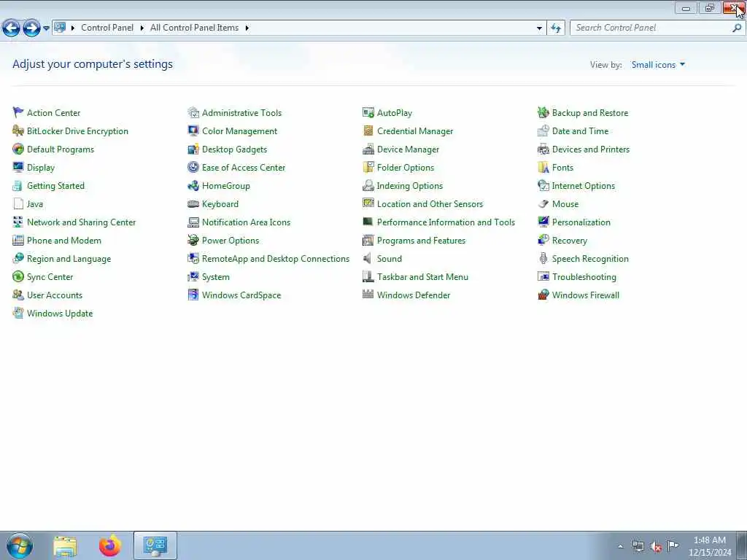Click the Sound speaker icon

(x=368, y=258)
